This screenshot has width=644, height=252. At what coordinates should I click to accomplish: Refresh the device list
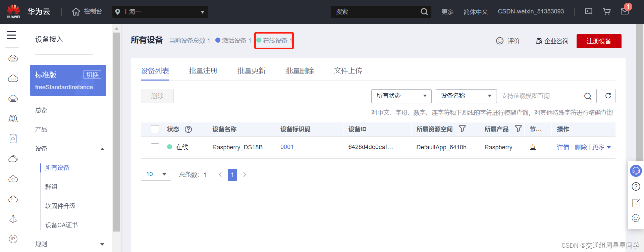[608, 96]
